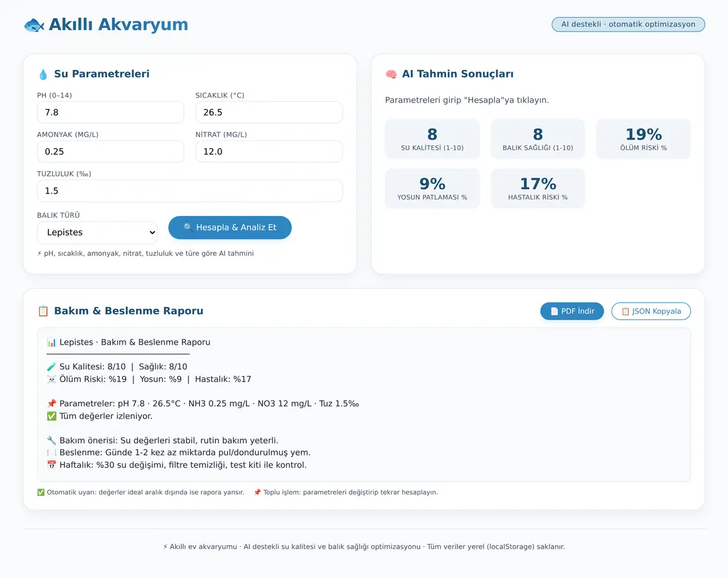Click the hint below Hesapla about AI tahmini
728x578 pixels.
(x=146, y=254)
